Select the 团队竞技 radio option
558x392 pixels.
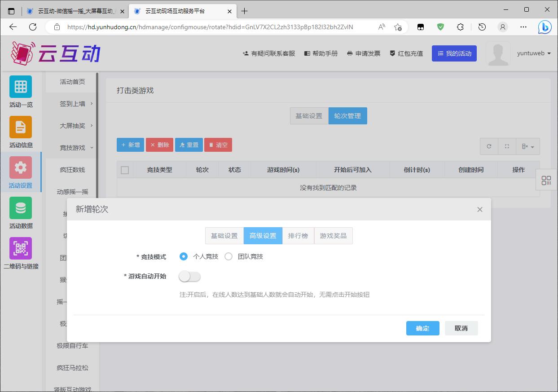click(x=228, y=256)
